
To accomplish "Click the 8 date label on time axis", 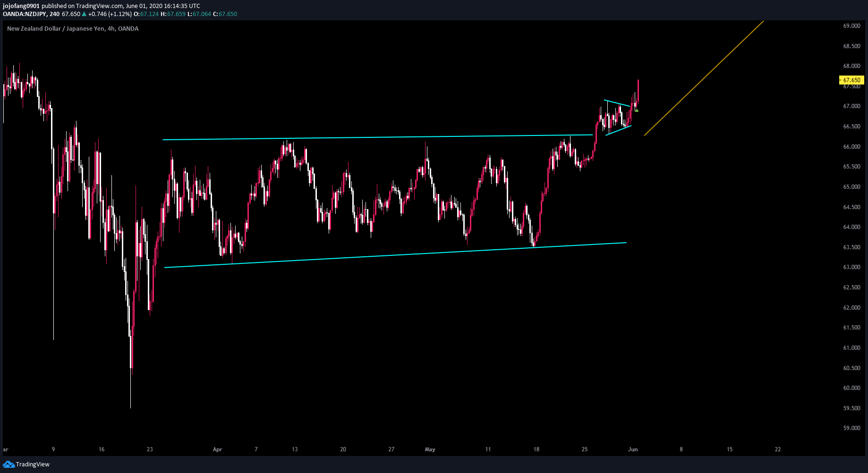I will tap(681, 449).
